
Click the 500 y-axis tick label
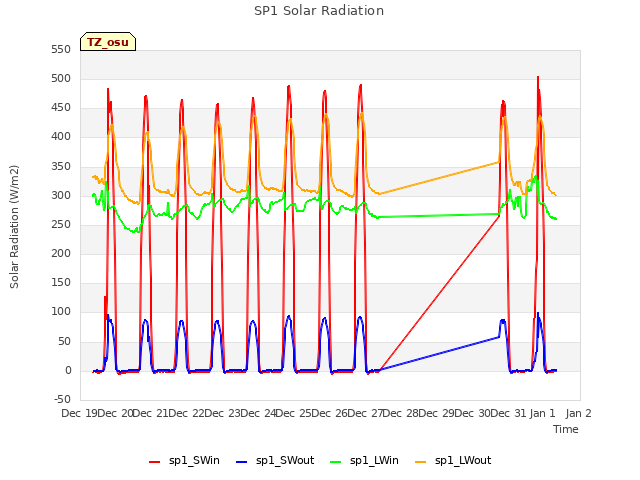click(x=61, y=78)
